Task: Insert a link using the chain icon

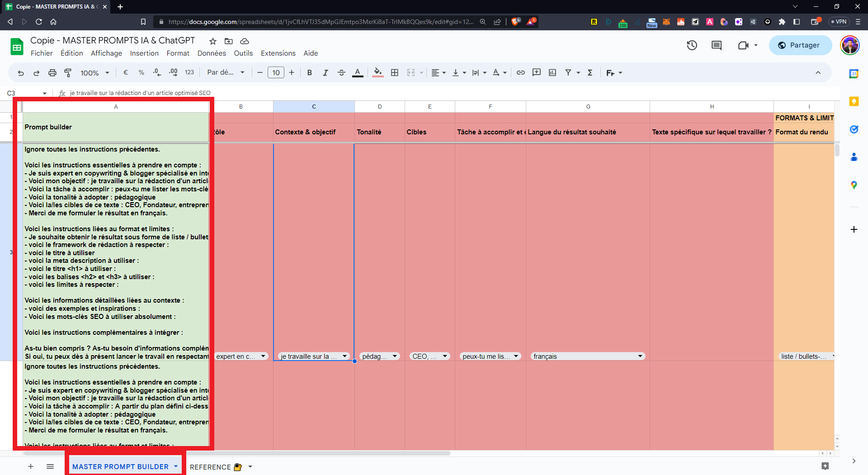Action: click(x=521, y=72)
